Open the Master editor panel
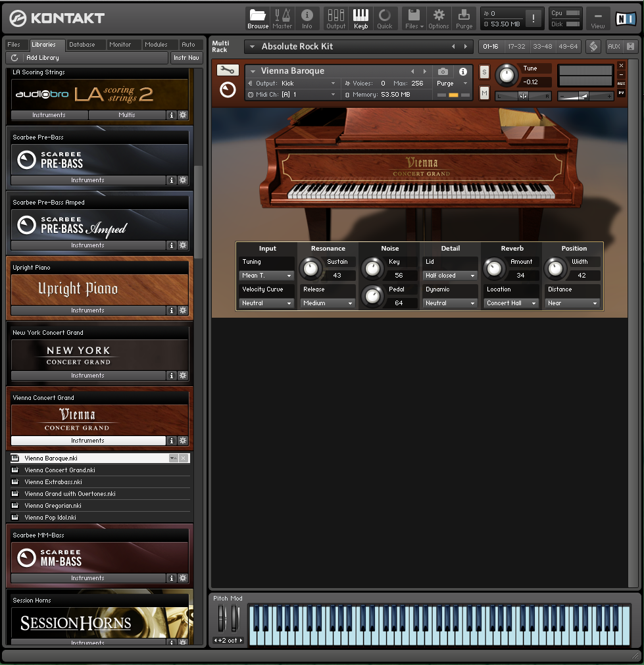This screenshot has width=644, height=665. point(282,18)
